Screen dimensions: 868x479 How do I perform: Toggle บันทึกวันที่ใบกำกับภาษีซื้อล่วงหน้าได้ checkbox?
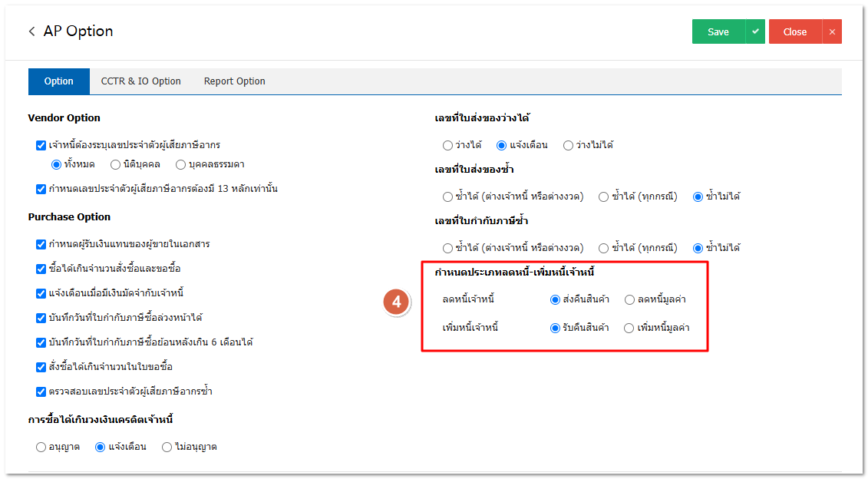[41, 318]
